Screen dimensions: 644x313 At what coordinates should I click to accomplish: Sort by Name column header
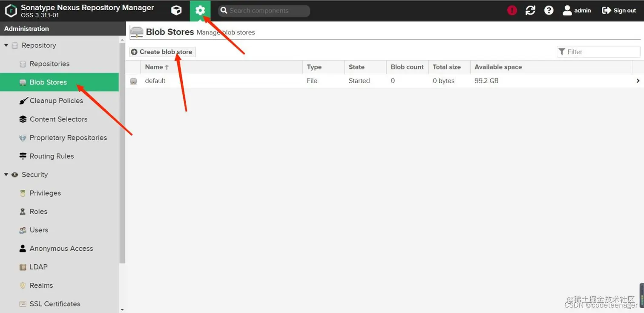(221, 67)
